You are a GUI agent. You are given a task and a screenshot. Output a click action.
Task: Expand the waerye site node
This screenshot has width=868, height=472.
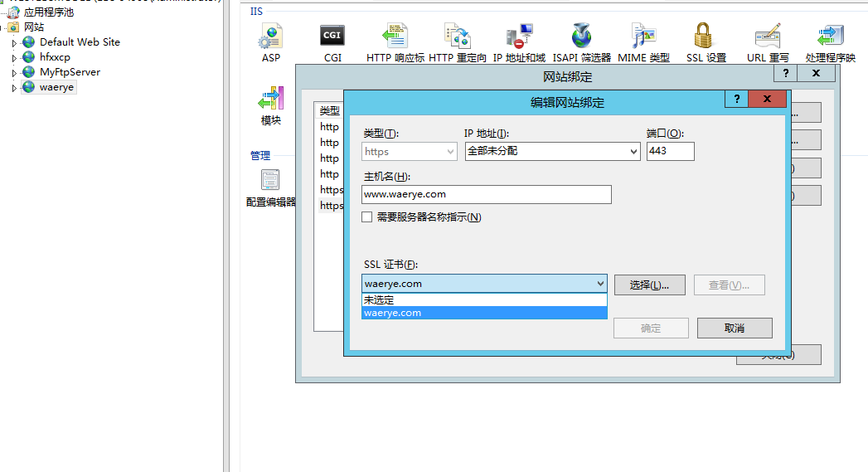(14, 88)
